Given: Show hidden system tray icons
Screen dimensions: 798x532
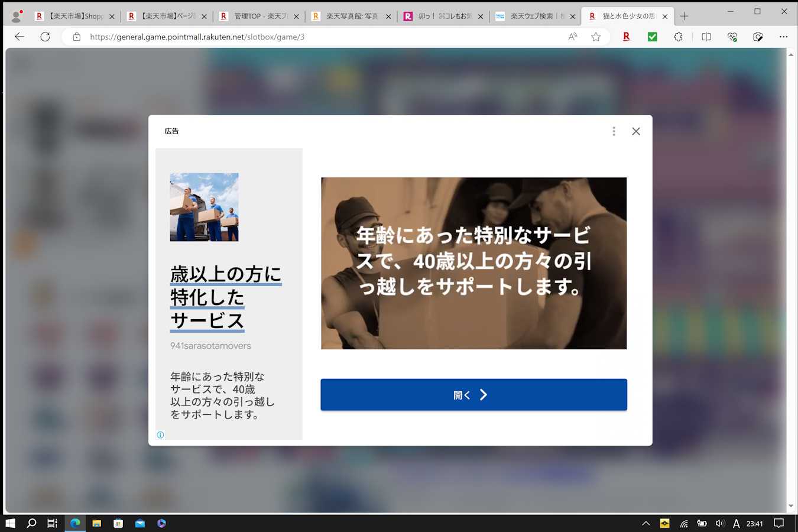Looking at the screenshot, I should pos(645,523).
